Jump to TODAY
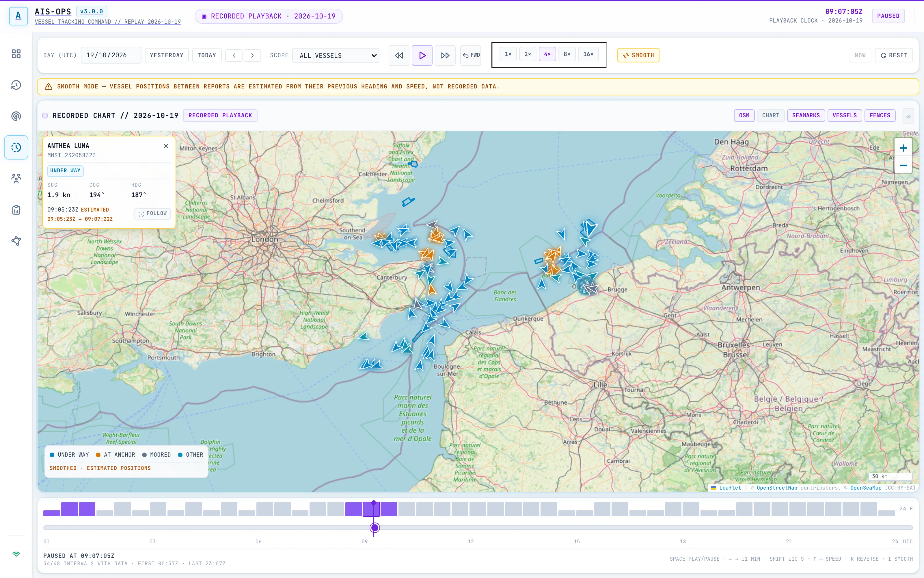Viewport: 924px width, 578px height. 207,55
